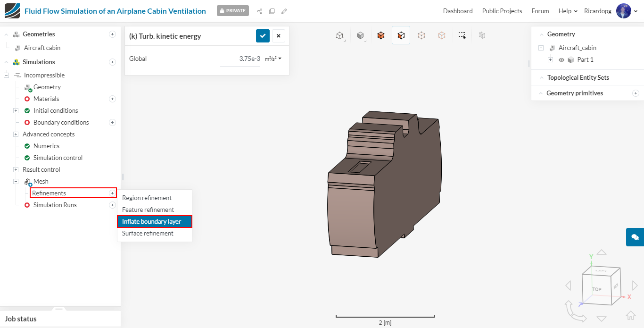Image resolution: width=644 pixels, height=328 pixels.
Task: Click the TOP face of orientation cube
Action: point(596,289)
